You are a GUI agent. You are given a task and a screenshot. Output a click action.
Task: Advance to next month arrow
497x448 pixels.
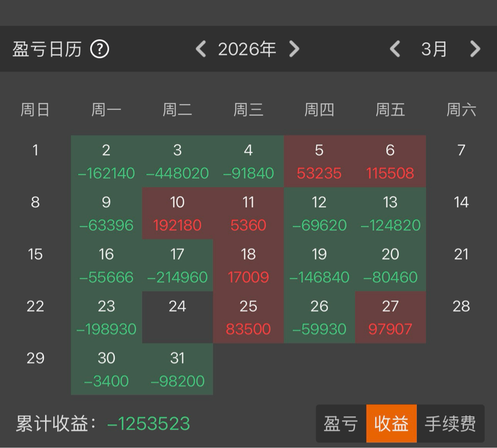pyautogui.click(x=475, y=49)
